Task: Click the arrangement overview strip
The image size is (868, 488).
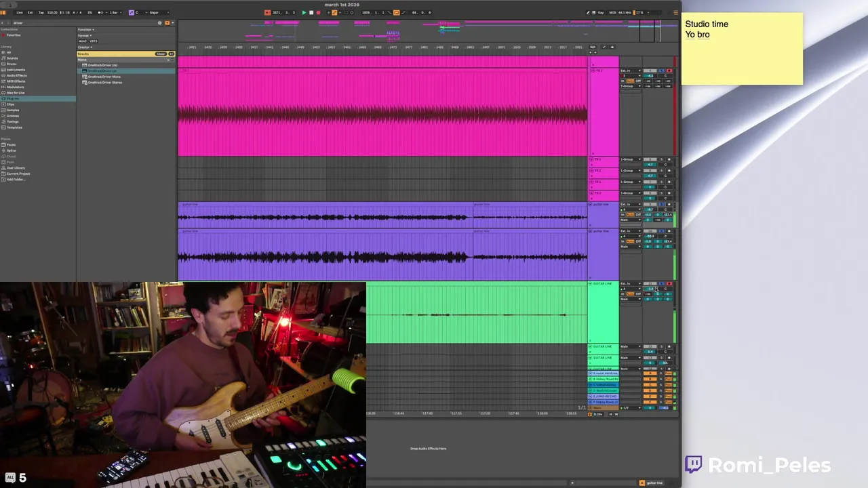Action: [x=427, y=30]
